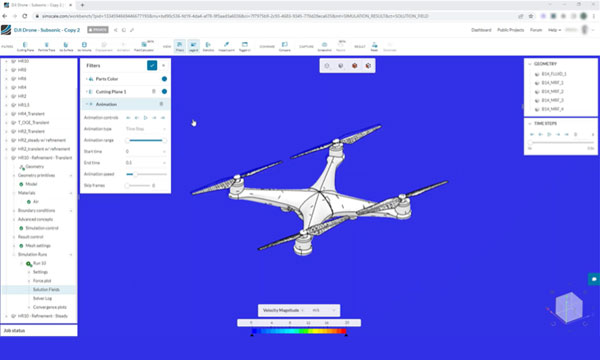Take a Screenshot with the capture tool
Image resolution: width=600 pixels, height=360 pixels.
324,47
